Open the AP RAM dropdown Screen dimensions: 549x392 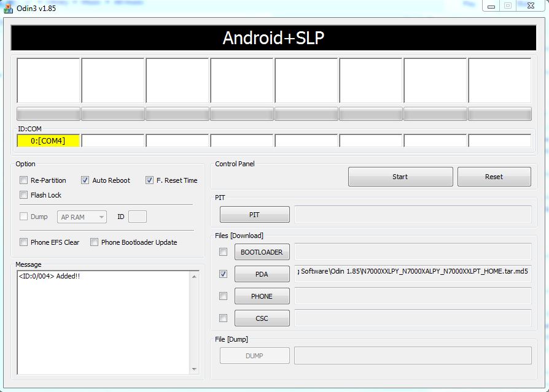point(82,217)
